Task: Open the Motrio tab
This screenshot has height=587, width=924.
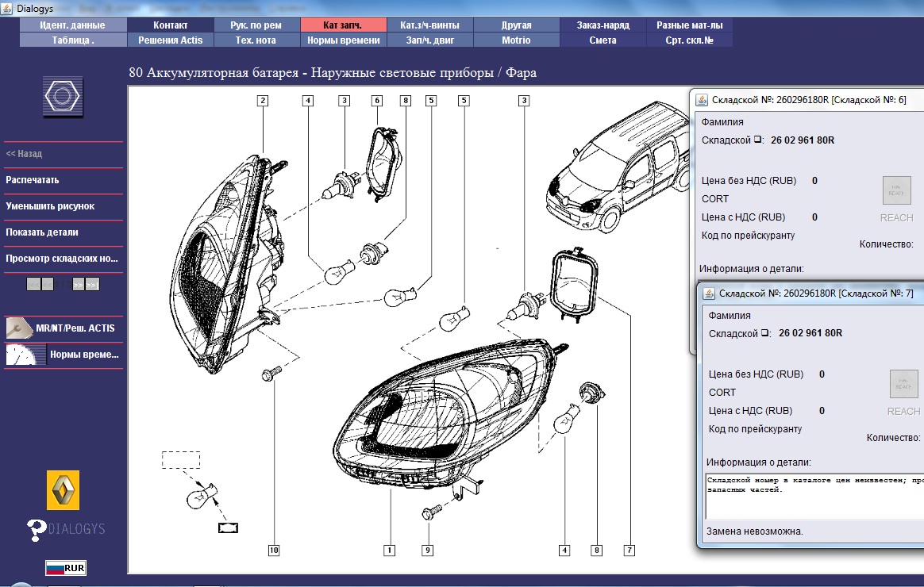Action: [x=516, y=40]
